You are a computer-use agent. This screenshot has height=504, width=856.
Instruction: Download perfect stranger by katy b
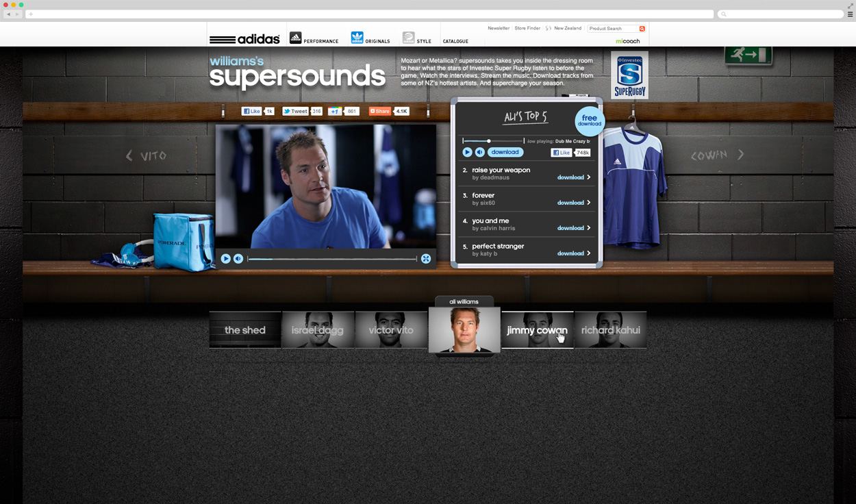pyautogui.click(x=570, y=253)
